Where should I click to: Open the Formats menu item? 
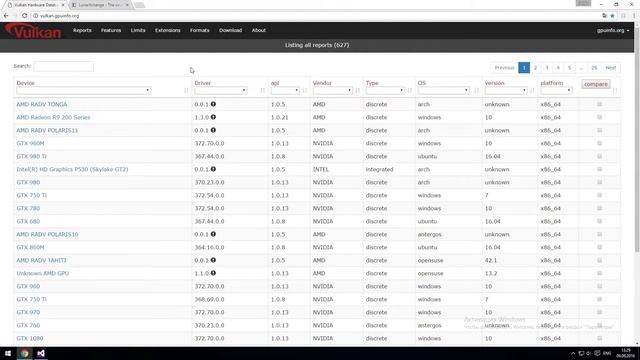click(200, 30)
